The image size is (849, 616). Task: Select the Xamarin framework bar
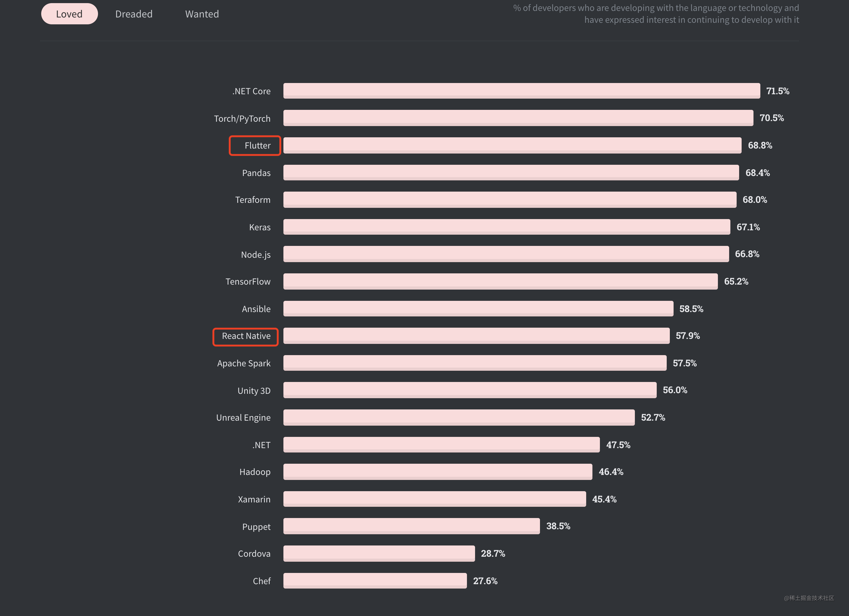(x=436, y=498)
